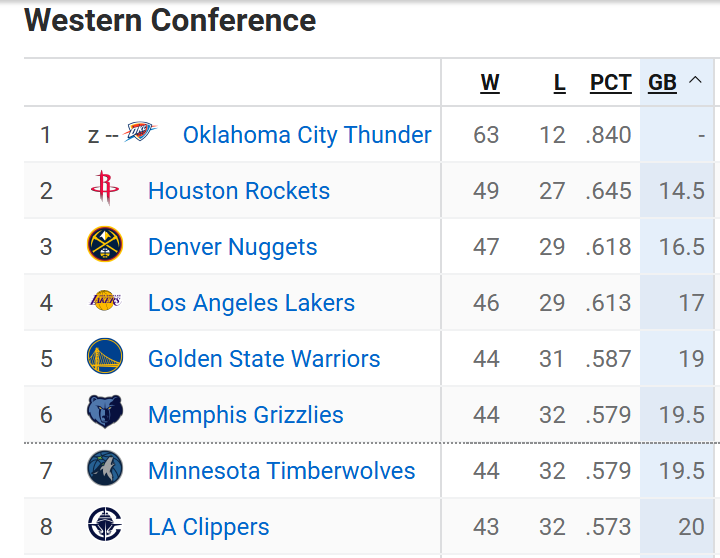
Task: Click the Oklahoma City Thunder logo
Action: 140,131
